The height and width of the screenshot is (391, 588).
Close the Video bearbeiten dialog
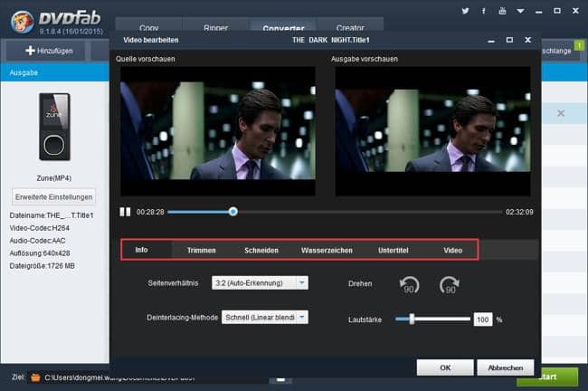click(x=527, y=40)
